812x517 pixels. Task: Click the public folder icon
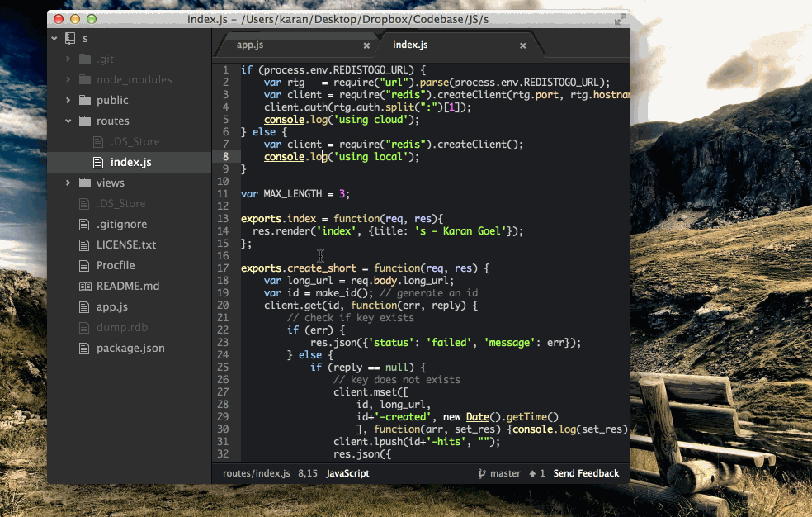click(x=85, y=101)
